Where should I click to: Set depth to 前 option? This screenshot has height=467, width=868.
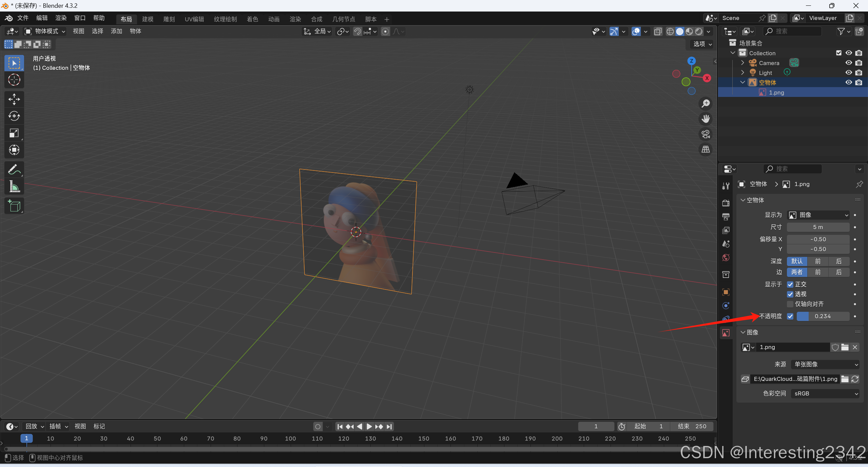(818, 261)
